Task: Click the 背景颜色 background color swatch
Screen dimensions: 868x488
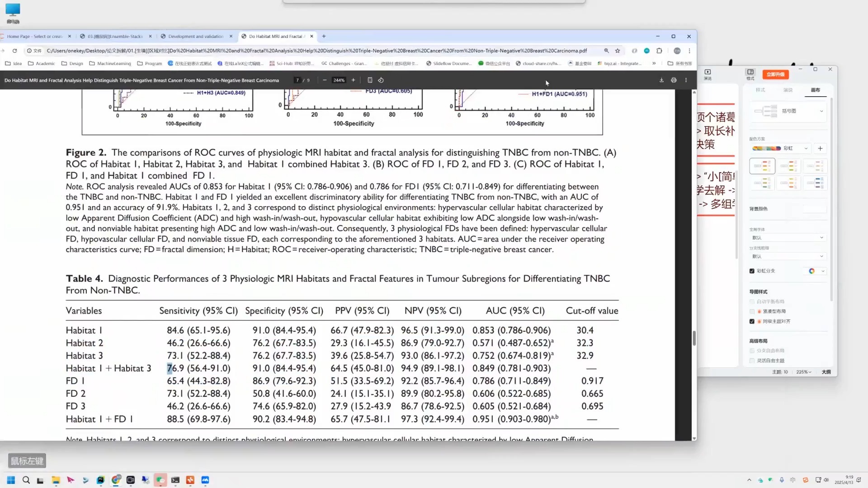Action: click(815, 209)
